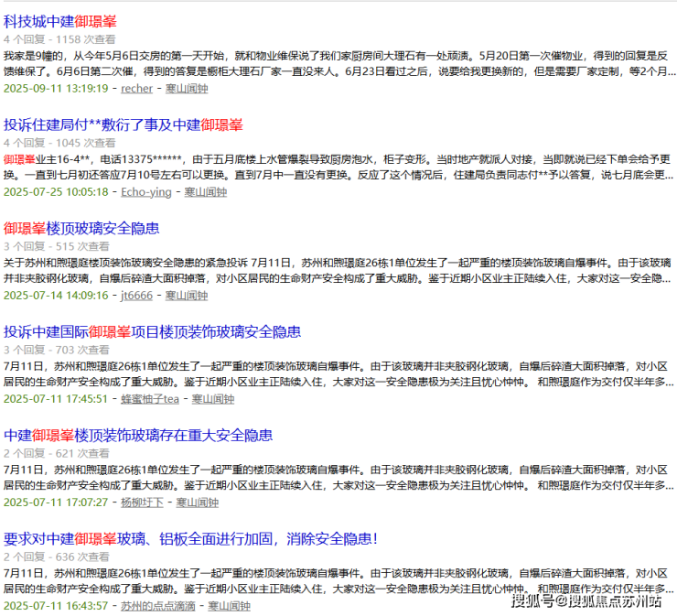Click excerpt beginning 我家是9幢的
Viewport: 677px width, 616px height.
339,63
